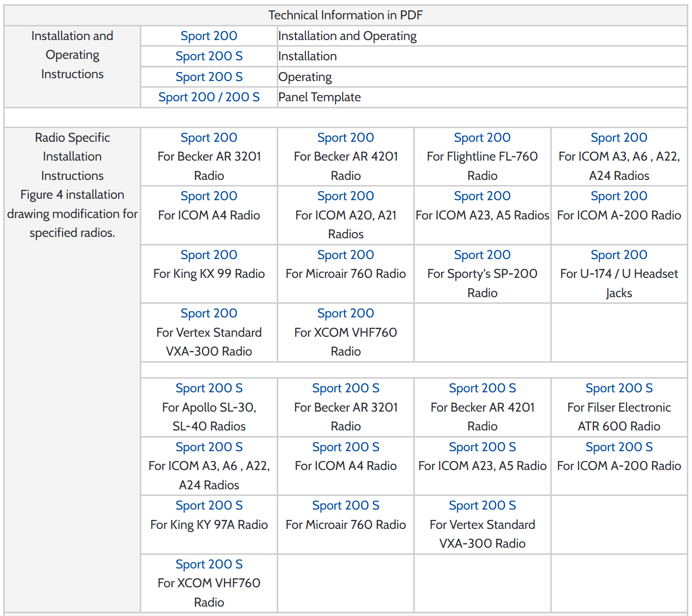This screenshot has height=616, width=692.
Task: Click Sport 200 S link for XCOM VHF760 Radio
Action: [209, 564]
